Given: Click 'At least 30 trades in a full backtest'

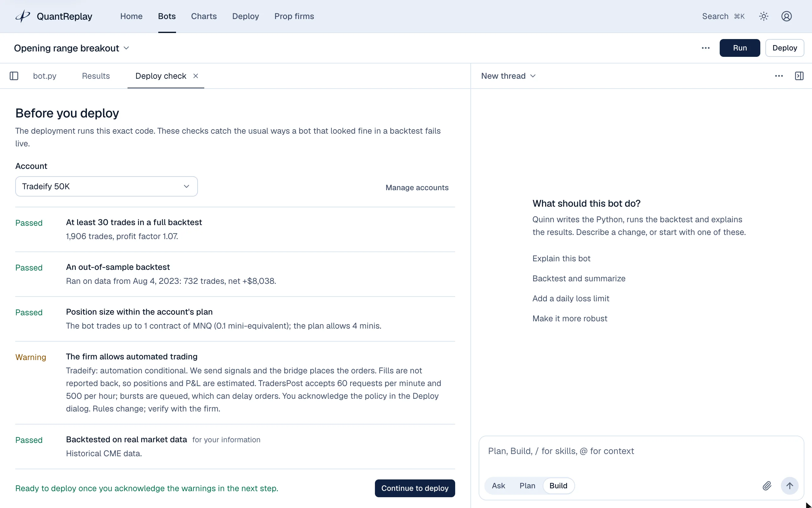Looking at the screenshot, I should tap(134, 223).
